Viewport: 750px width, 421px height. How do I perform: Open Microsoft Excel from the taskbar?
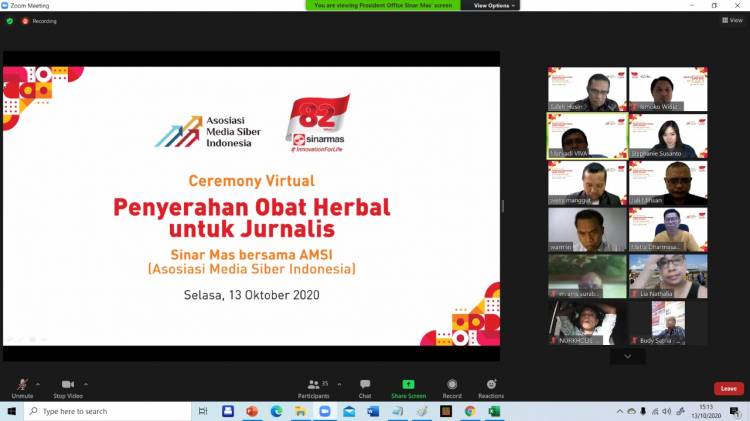(x=494, y=411)
